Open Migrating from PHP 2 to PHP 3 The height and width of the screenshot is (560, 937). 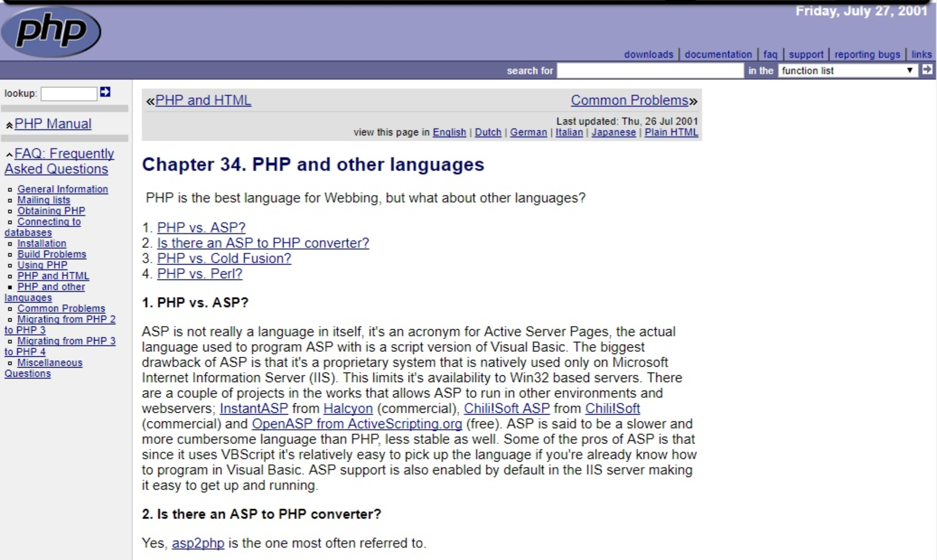click(60, 325)
